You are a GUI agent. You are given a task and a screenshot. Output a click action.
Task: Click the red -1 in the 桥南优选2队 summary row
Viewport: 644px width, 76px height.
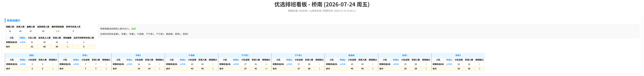(x=67, y=42)
